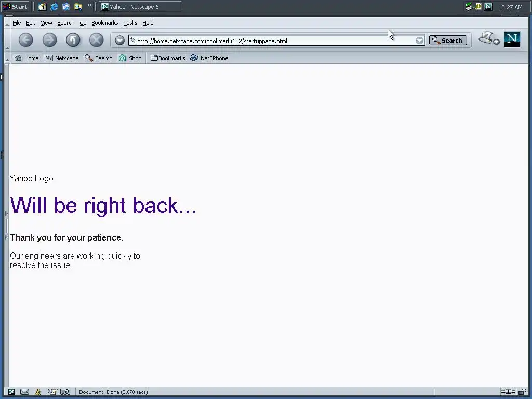Open the Bookmarks folder on the personal toolbar
Screen dimensions: 532x399
168,58
